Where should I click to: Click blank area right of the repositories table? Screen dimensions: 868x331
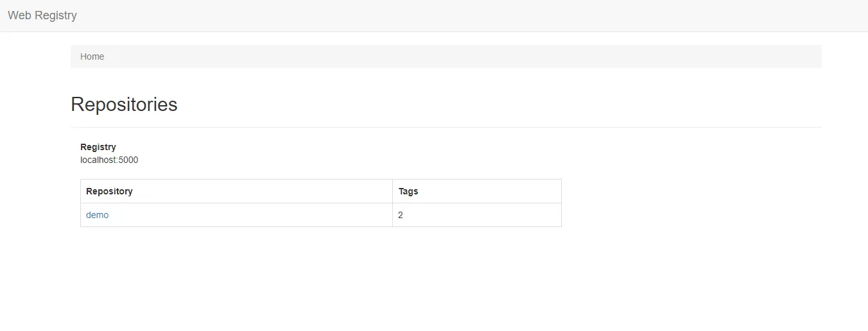pos(687,203)
